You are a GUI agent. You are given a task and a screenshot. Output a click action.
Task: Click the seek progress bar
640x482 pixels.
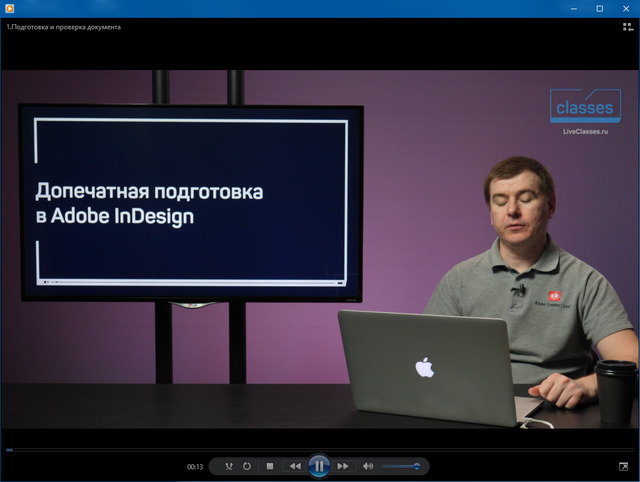320,450
